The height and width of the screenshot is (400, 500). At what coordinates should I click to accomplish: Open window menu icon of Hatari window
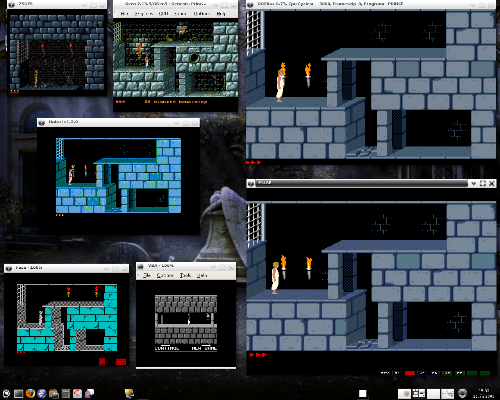pos(42,122)
